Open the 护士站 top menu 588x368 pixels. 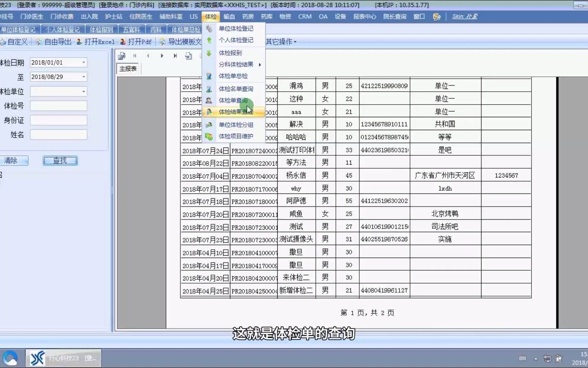pos(113,16)
